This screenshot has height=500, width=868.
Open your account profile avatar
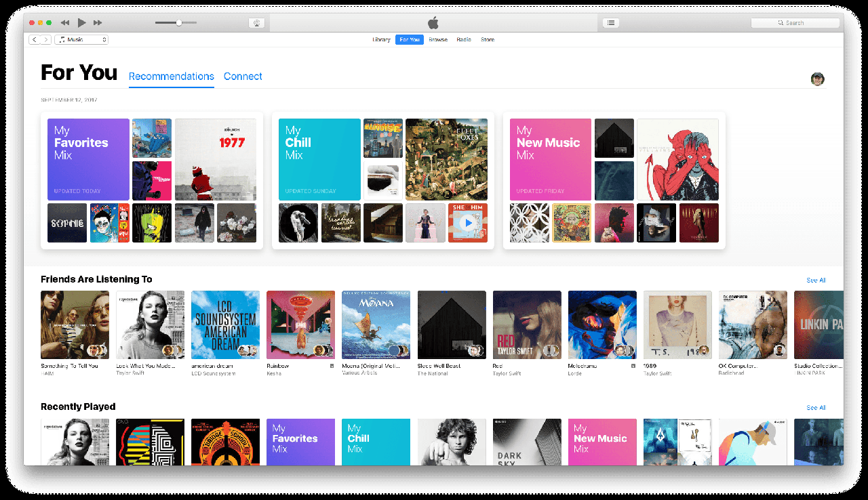click(817, 79)
